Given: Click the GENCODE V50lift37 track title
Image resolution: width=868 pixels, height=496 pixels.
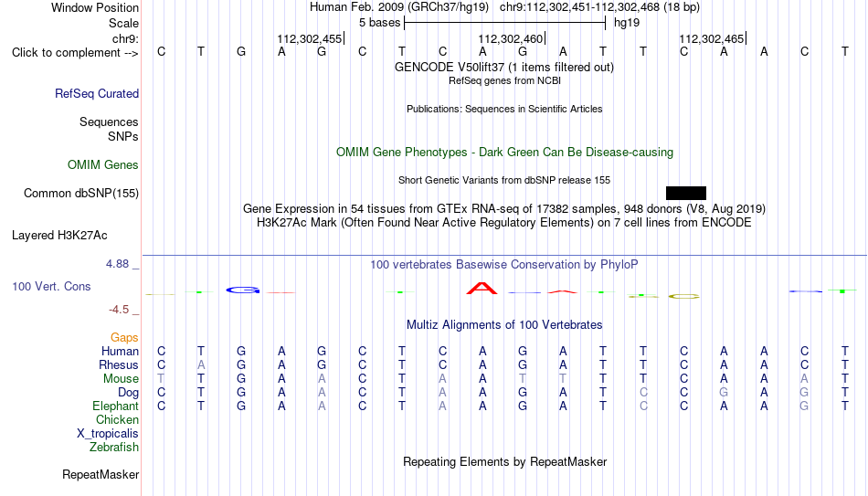Looking at the screenshot, I should pyautogui.click(x=504, y=68).
